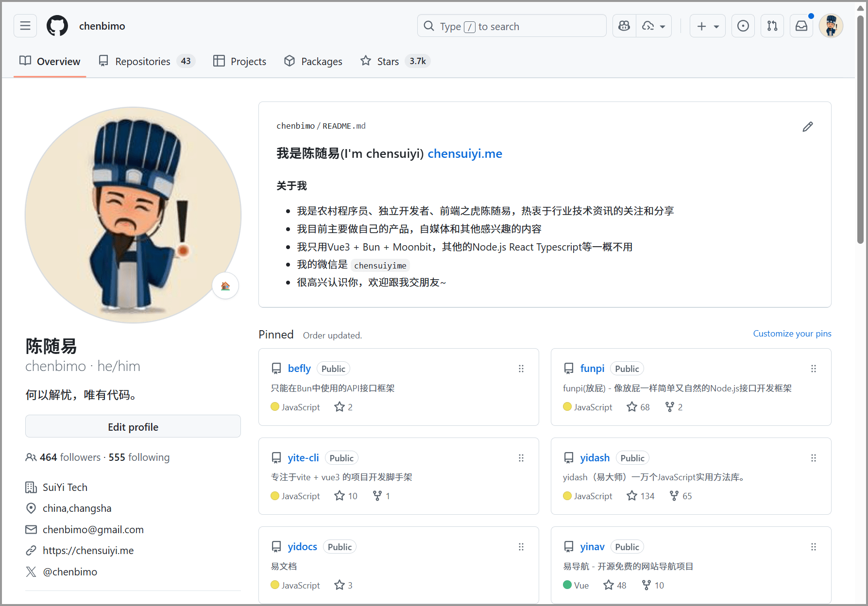The width and height of the screenshot is (868, 606).
Task: Open Copilot chat icon
Action: [624, 26]
